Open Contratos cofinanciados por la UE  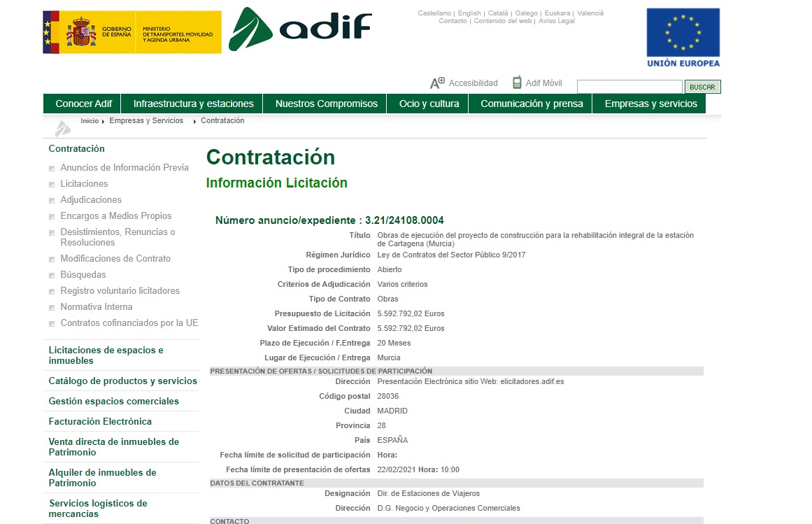pos(129,323)
